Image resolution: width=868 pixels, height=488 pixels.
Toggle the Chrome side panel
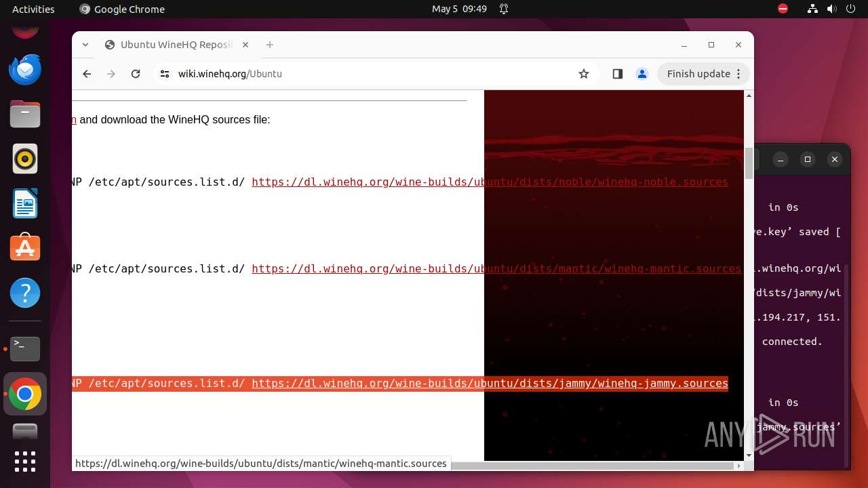(x=618, y=74)
